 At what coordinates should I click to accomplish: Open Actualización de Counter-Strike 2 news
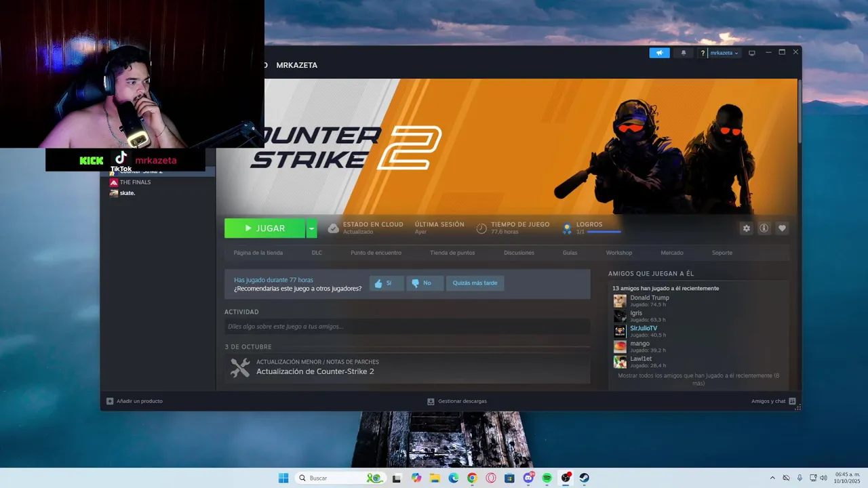315,371
